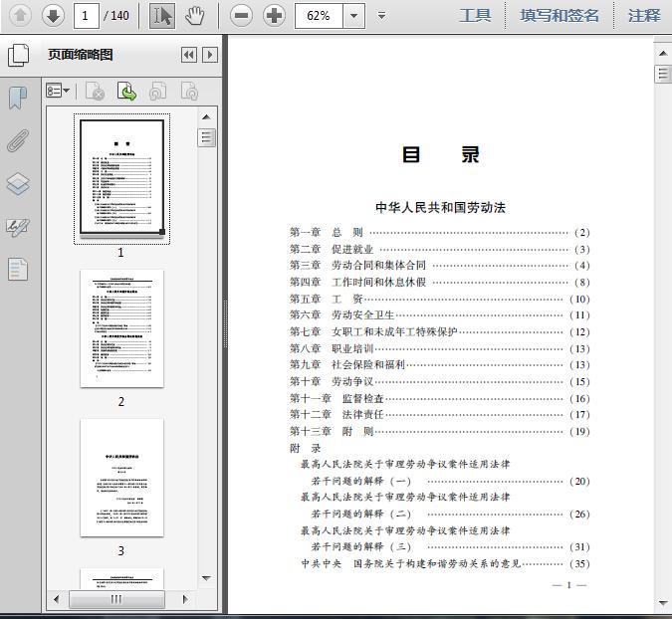Open the thumbnail options menu dropdown
This screenshot has height=619, width=672.
coord(58,91)
